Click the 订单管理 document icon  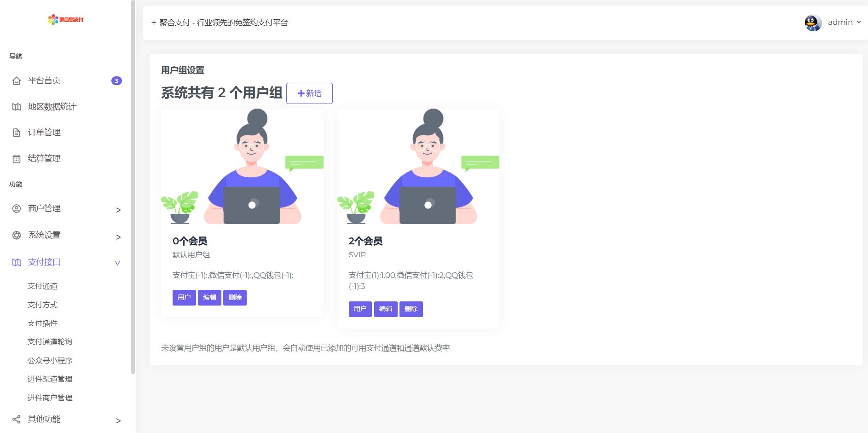17,132
